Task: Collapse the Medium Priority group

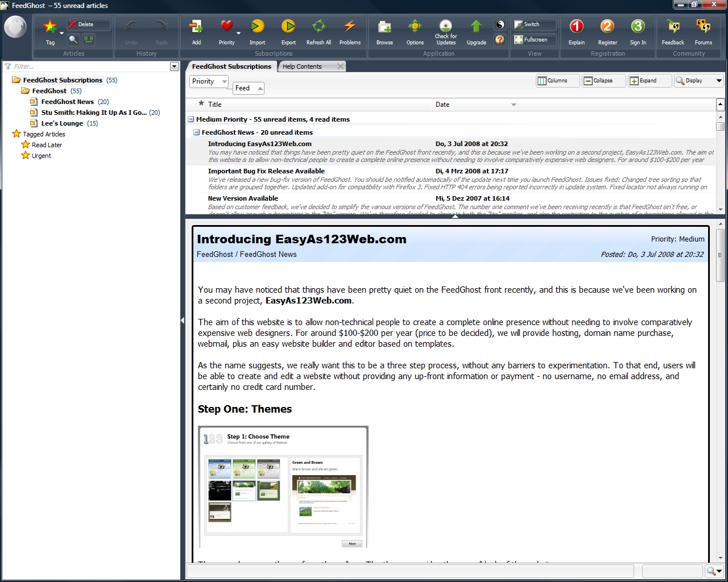Action: tap(191, 119)
